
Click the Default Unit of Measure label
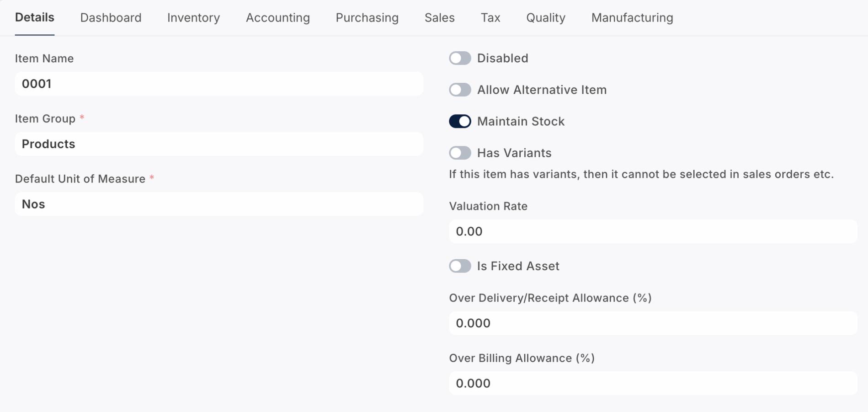pos(80,179)
